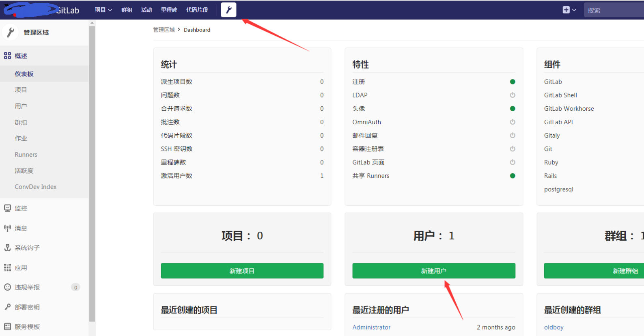Expand the 项目 dropdown in top navbar
This screenshot has width=644, height=336.
(x=103, y=10)
